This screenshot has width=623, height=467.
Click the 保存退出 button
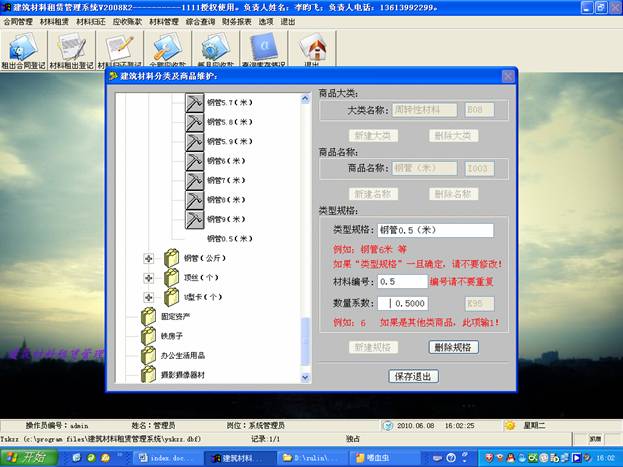tap(413, 376)
